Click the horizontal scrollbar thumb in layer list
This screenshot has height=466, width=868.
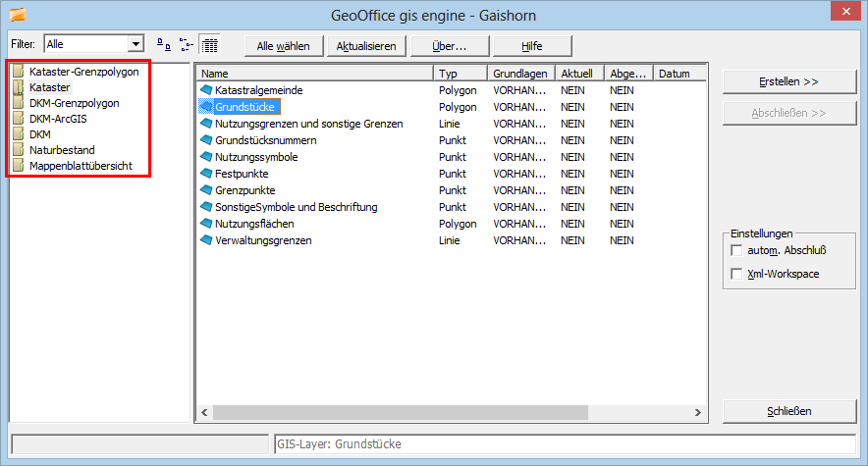pyautogui.click(x=401, y=412)
